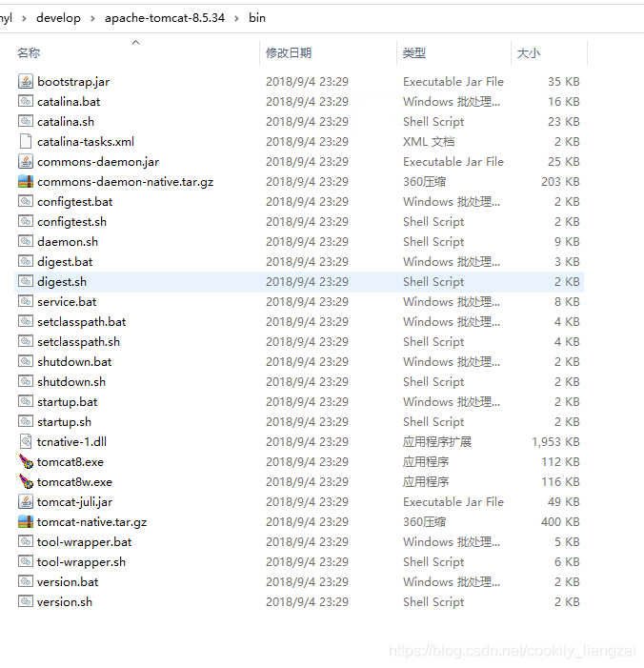Screen dimensions: 644x668
Task: Click the digest.bat file icon
Action: (26, 261)
